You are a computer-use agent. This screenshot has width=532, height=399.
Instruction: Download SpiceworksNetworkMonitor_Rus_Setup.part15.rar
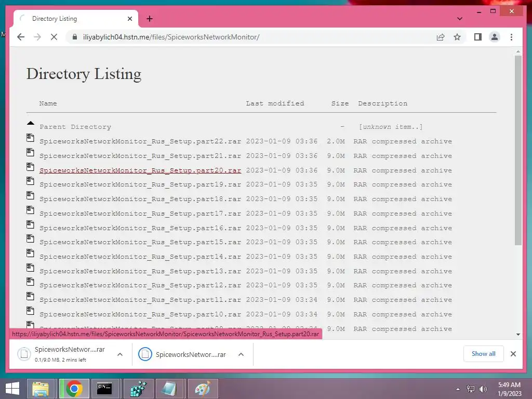point(140,242)
